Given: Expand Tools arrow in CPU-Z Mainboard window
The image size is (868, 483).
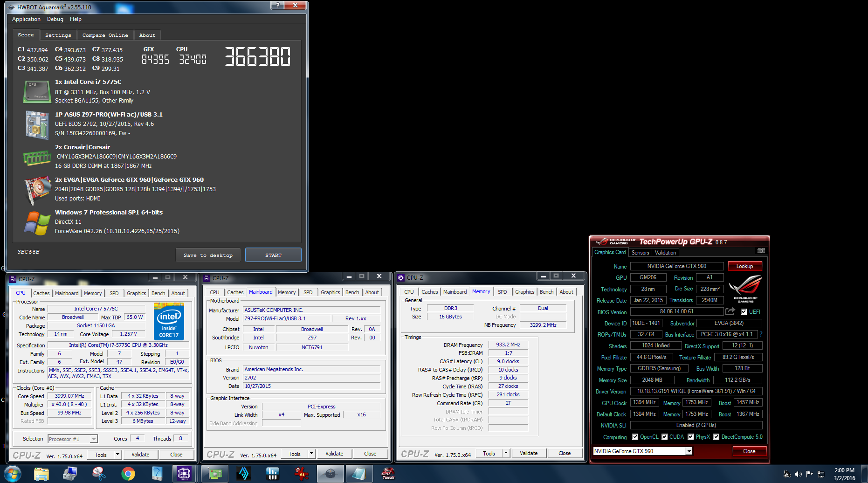Looking at the screenshot, I should [x=312, y=454].
